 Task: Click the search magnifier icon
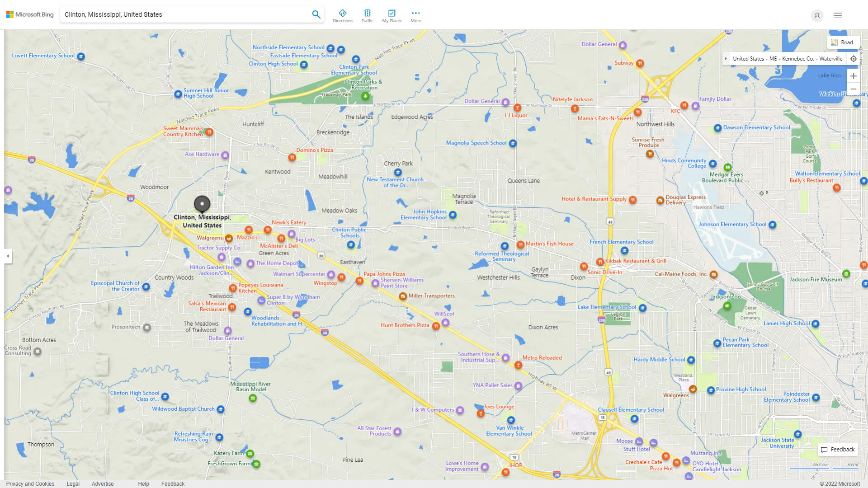pyautogui.click(x=316, y=14)
